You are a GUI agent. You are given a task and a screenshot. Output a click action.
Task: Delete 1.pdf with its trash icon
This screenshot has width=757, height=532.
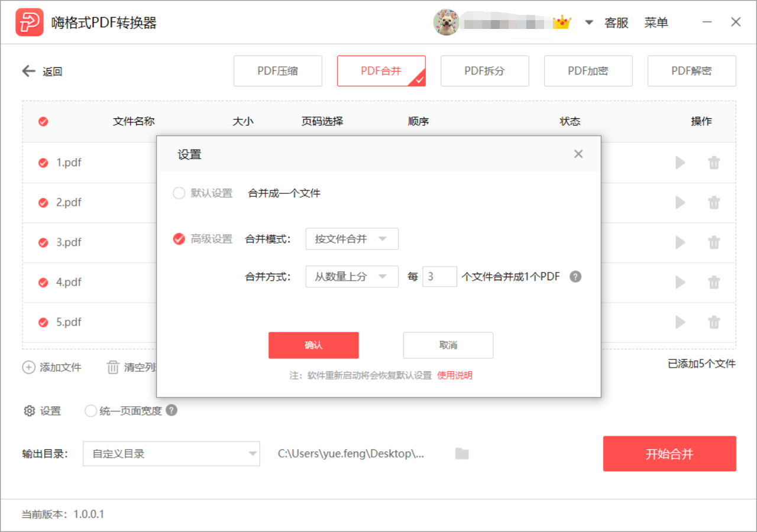click(x=714, y=163)
